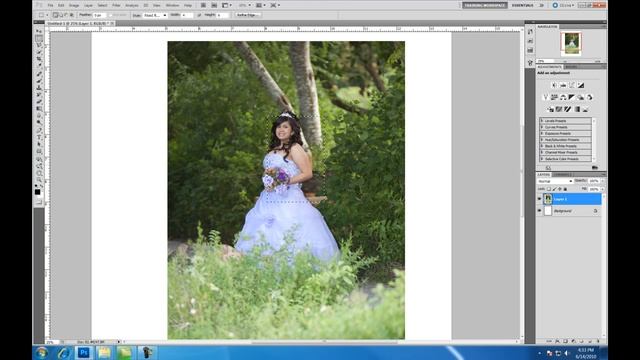Screen dimensions: 640x360
Task: Toggle Lock transparent pixels
Action: [x=549, y=189]
